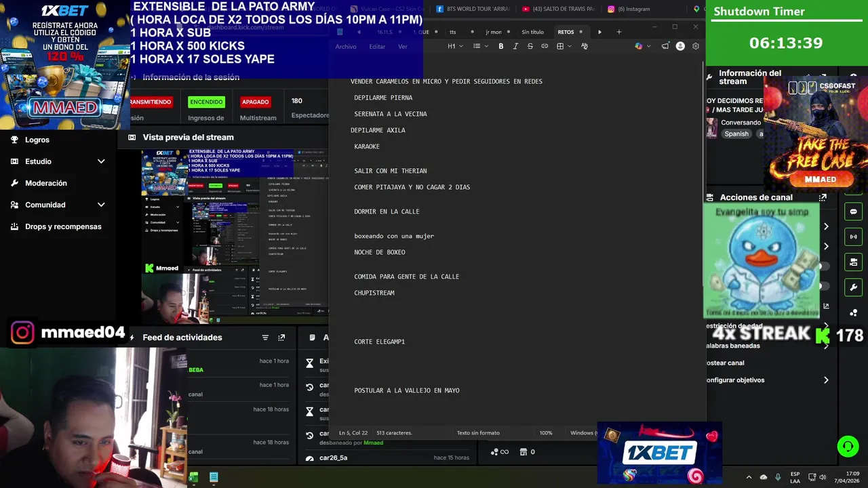Open stream camera icon in Kick sidebar

pos(853,262)
